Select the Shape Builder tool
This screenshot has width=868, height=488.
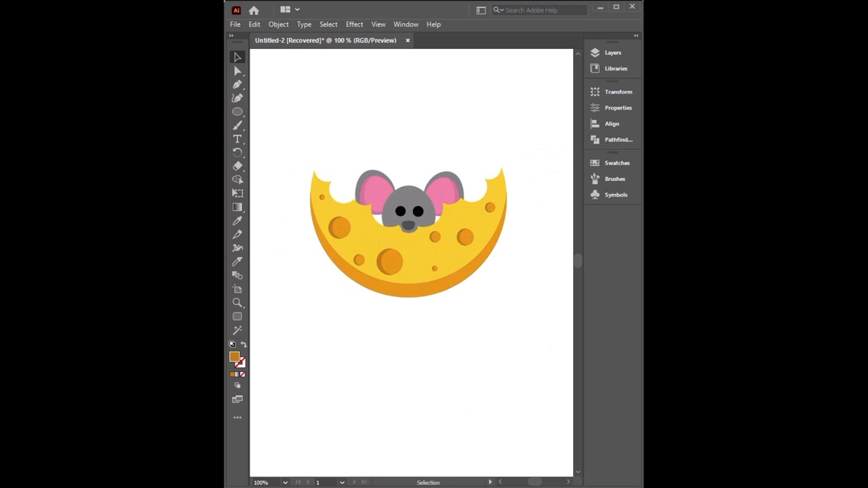coord(237,180)
